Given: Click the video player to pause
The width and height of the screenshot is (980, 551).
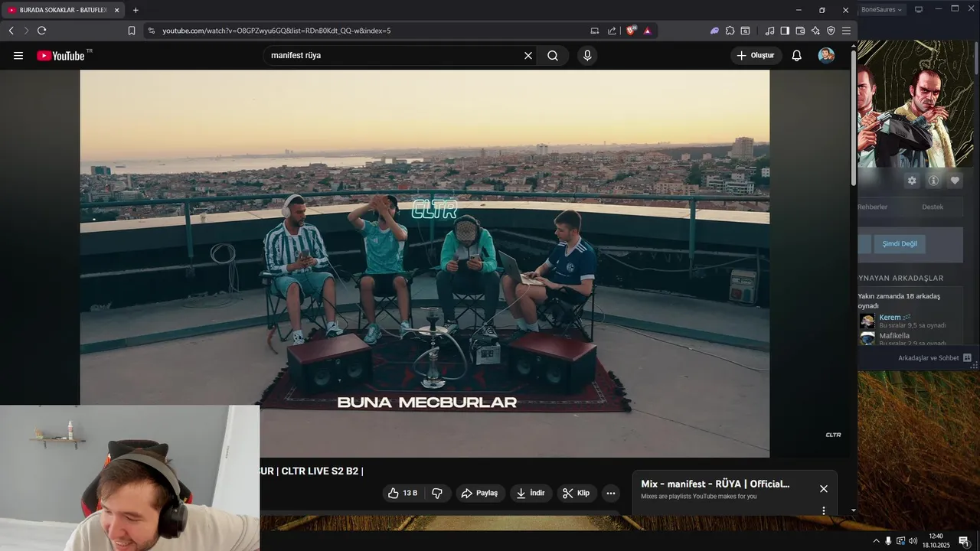Looking at the screenshot, I should (x=425, y=263).
